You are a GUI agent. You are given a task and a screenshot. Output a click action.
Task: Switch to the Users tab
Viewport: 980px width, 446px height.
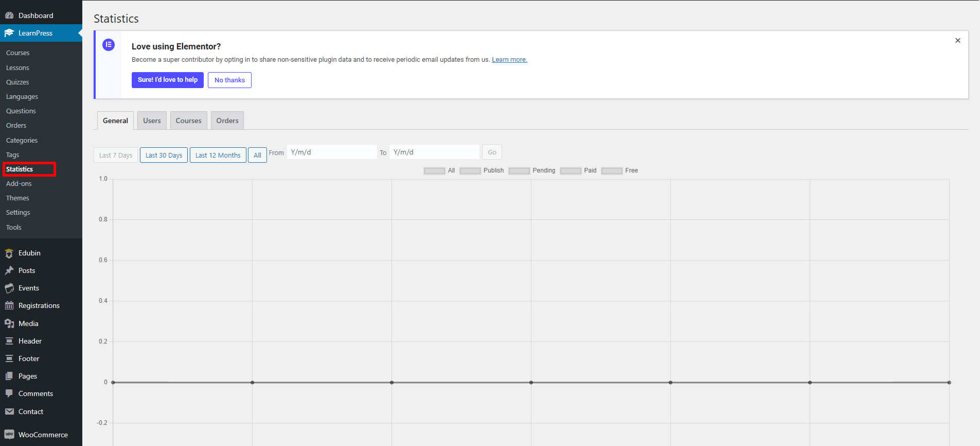pyautogui.click(x=152, y=121)
